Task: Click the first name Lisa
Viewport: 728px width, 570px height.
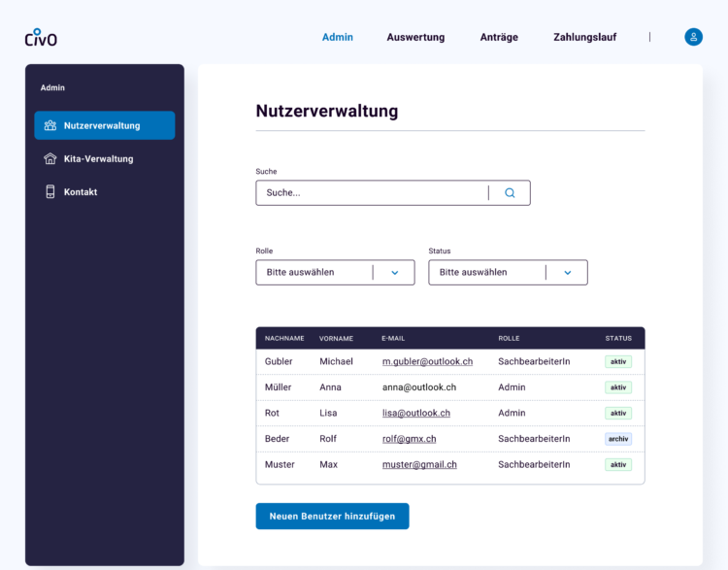Action: point(328,413)
